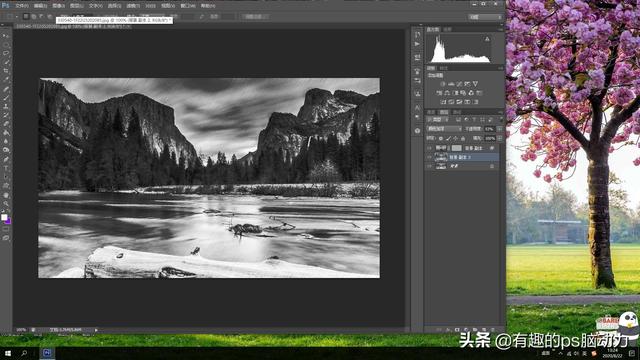Select the Quick Selection tool
This screenshot has width=640, height=360.
coord(6,62)
